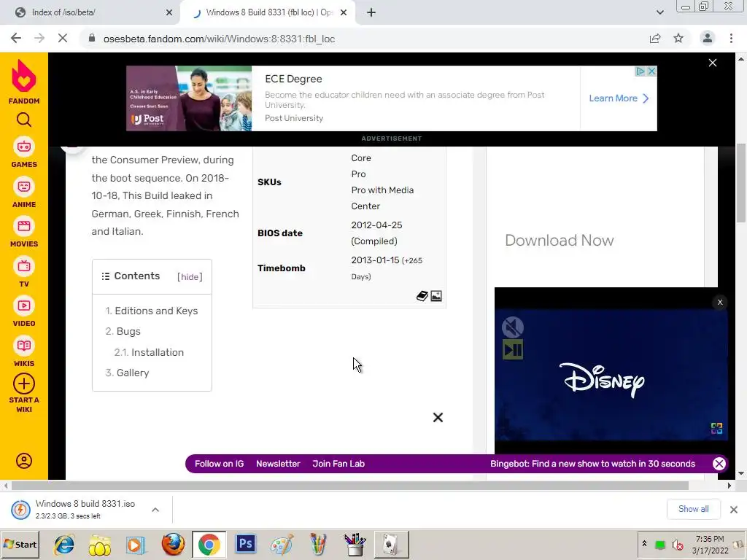This screenshot has width=747, height=560.
Task: Show hidden system tray icons
Action: click(644, 544)
